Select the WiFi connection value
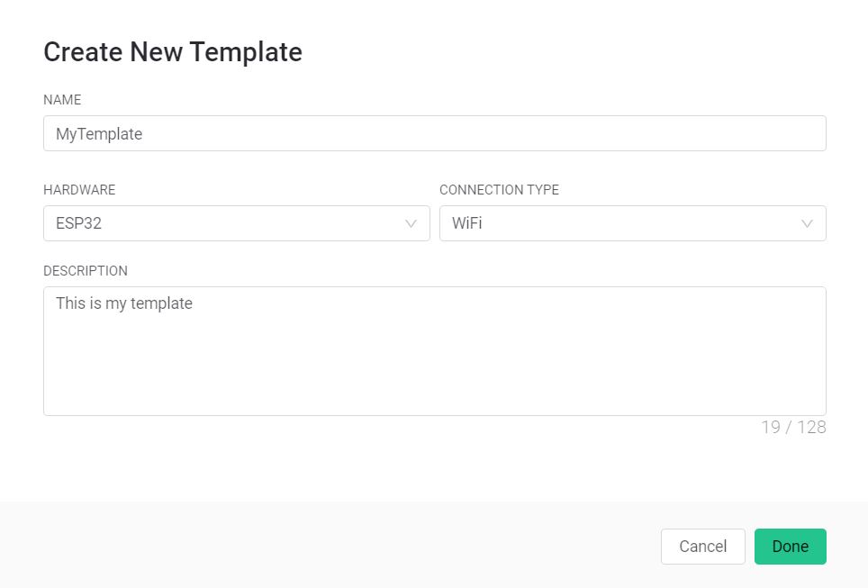Image resolution: width=868 pixels, height=588 pixels. pos(467,223)
